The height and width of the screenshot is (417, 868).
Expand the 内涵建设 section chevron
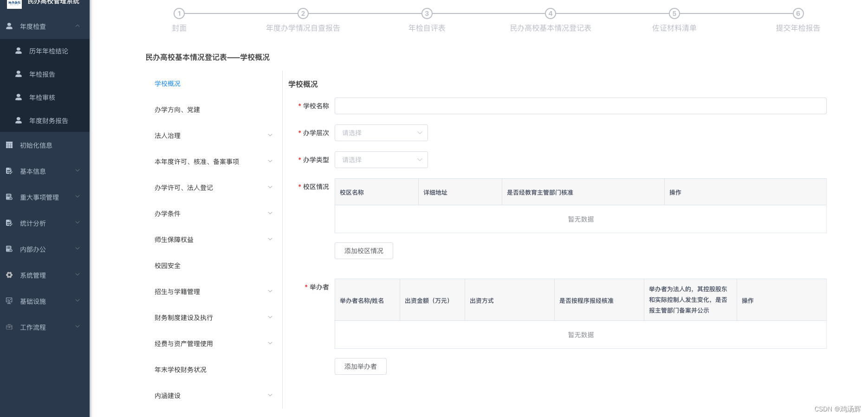point(270,396)
